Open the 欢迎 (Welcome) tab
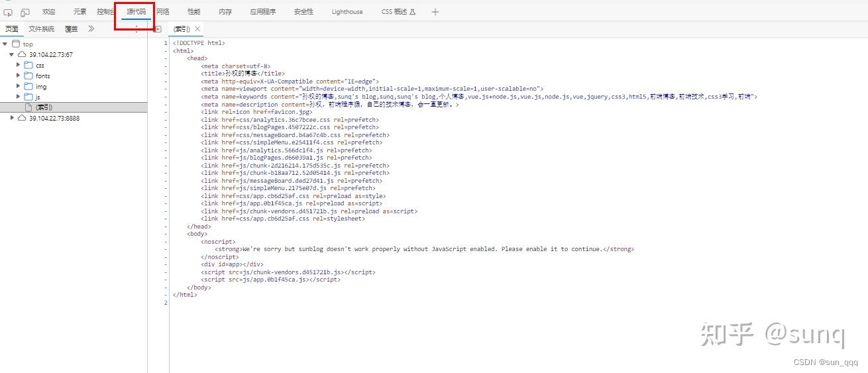The height and width of the screenshot is (373, 868). 49,12
